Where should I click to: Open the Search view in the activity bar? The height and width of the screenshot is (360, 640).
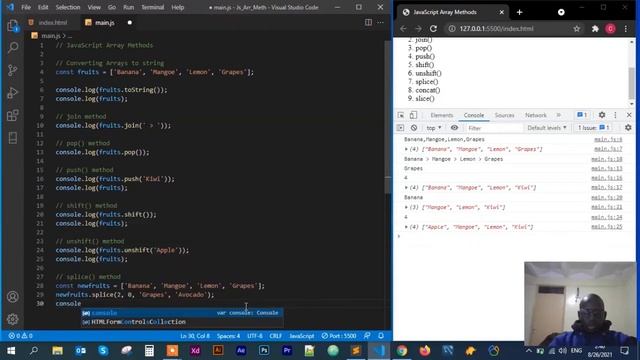[13, 48]
